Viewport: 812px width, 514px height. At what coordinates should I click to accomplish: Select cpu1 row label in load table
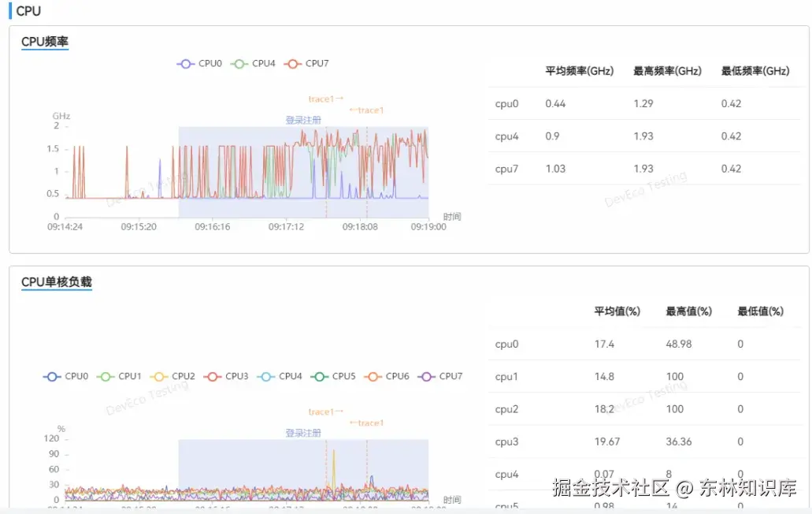[506, 377]
